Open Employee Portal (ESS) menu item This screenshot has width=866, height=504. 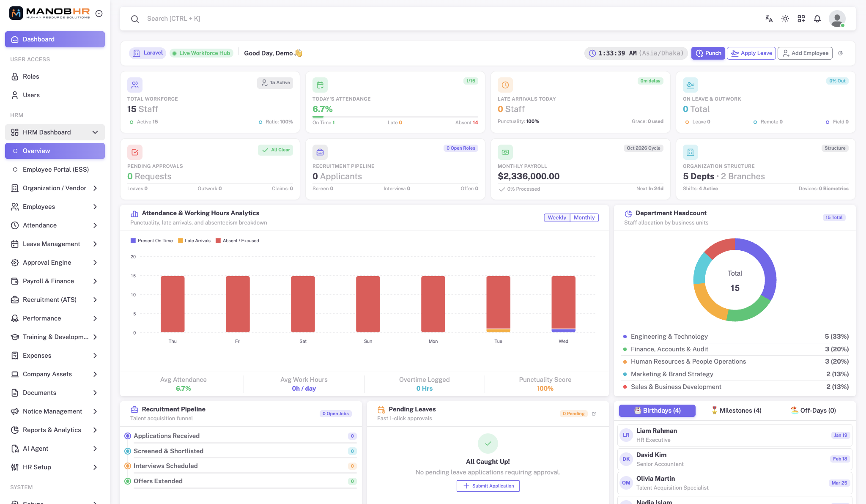click(x=55, y=170)
